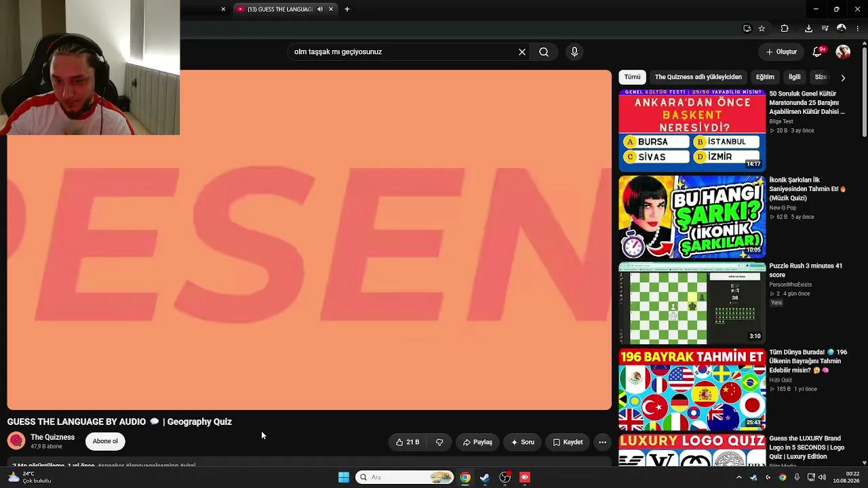This screenshot has height=488, width=868.
Task: Subscribe with Abone ol button
Action: click(105, 441)
